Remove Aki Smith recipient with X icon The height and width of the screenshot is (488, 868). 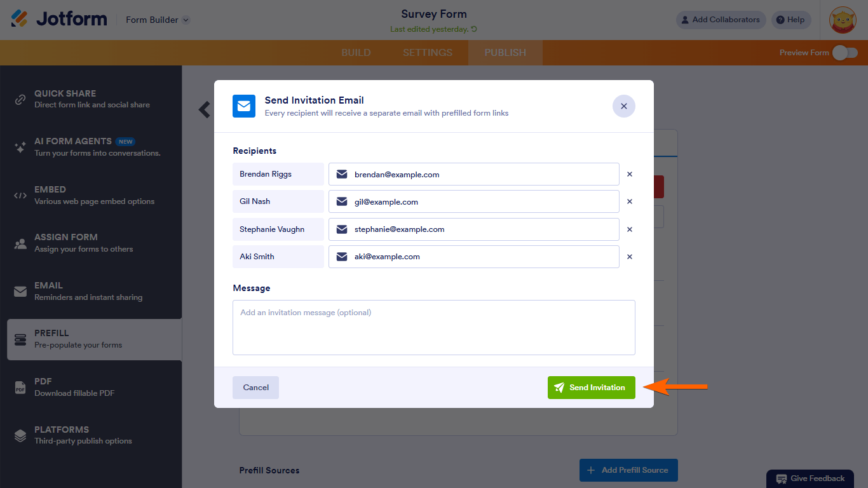pos(630,257)
